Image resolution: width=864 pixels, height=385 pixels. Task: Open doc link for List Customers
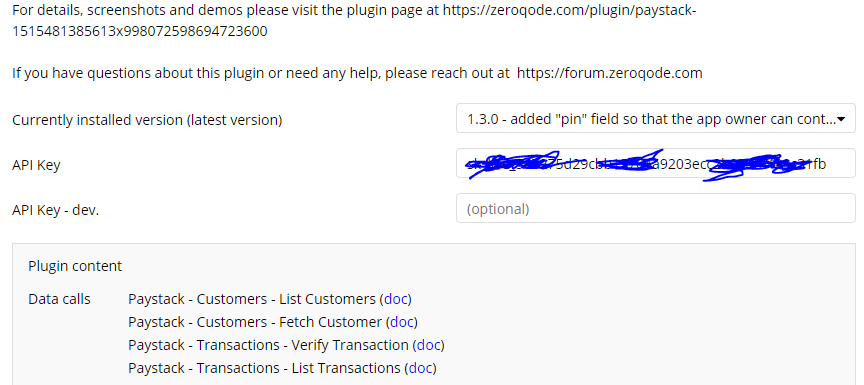click(396, 299)
